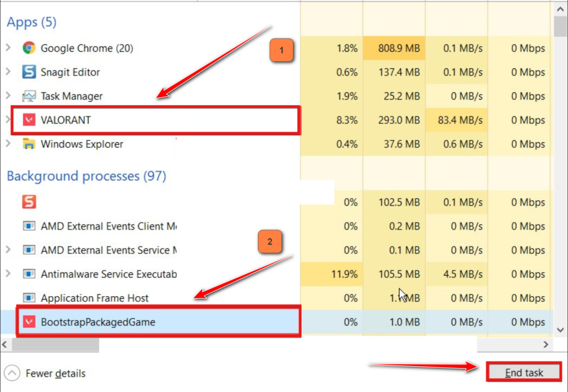Expand the Snagit Editor process row
Viewport: 568px width, 392px height.
[x=8, y=72]
